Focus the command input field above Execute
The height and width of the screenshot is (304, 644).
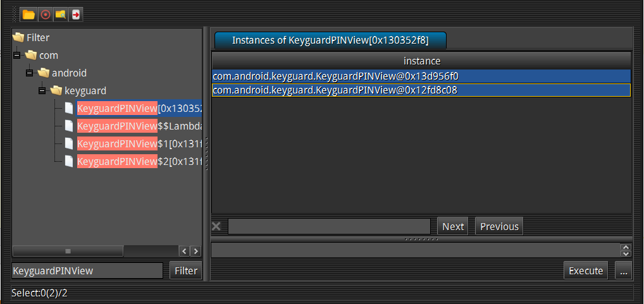pyautogui.click(x=416, y=250)
